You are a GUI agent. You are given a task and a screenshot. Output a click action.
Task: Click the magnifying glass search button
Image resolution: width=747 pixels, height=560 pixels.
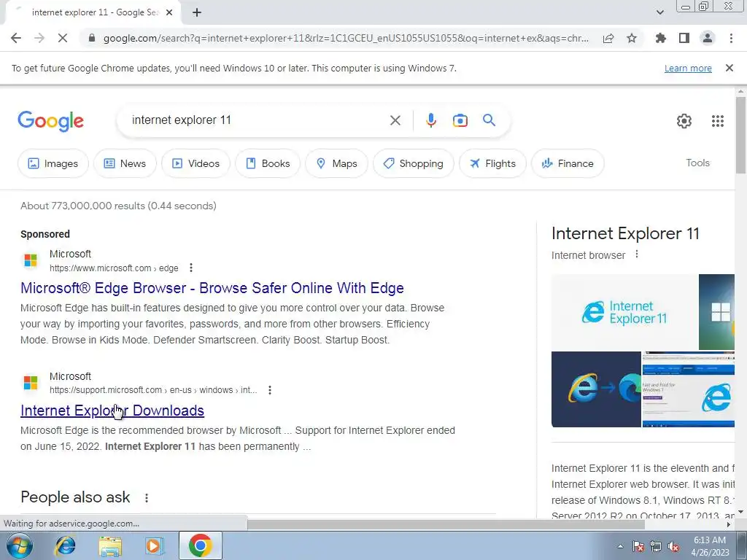pos(489,120)
